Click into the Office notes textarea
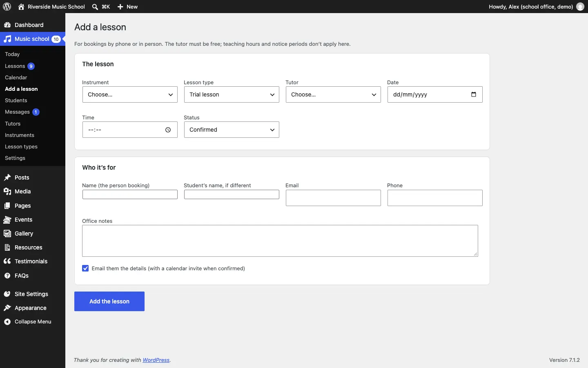 280,241
